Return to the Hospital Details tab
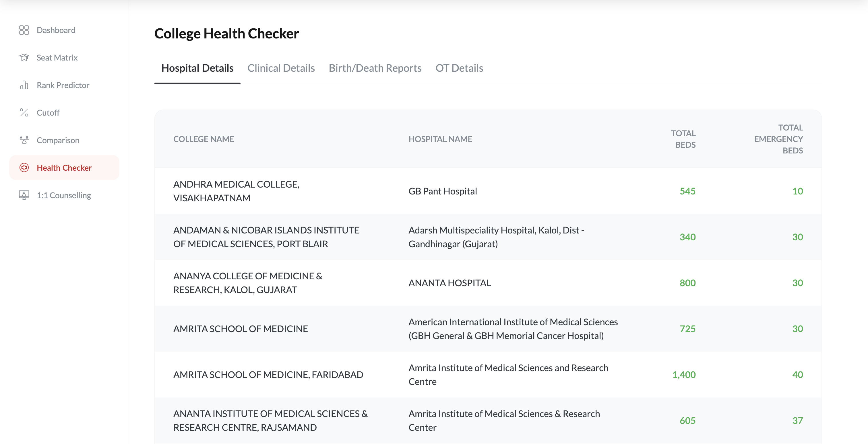This screenshot has width=868, height=444. 197,68
